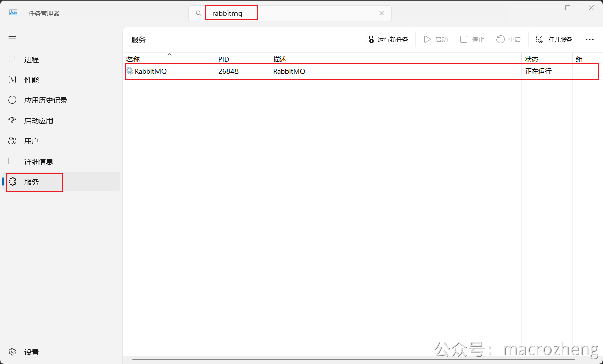Click the 正在运行 status cell

pos(538,71)
